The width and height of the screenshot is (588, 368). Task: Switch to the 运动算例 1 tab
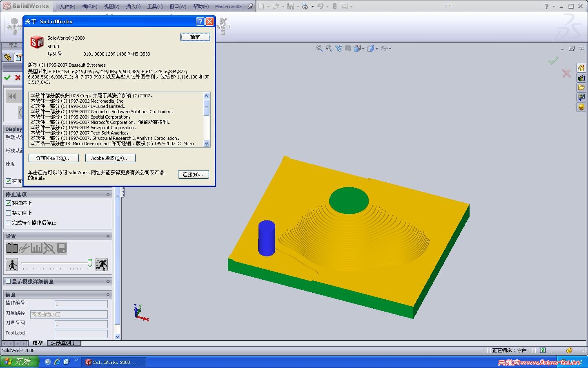click(63, 343)
